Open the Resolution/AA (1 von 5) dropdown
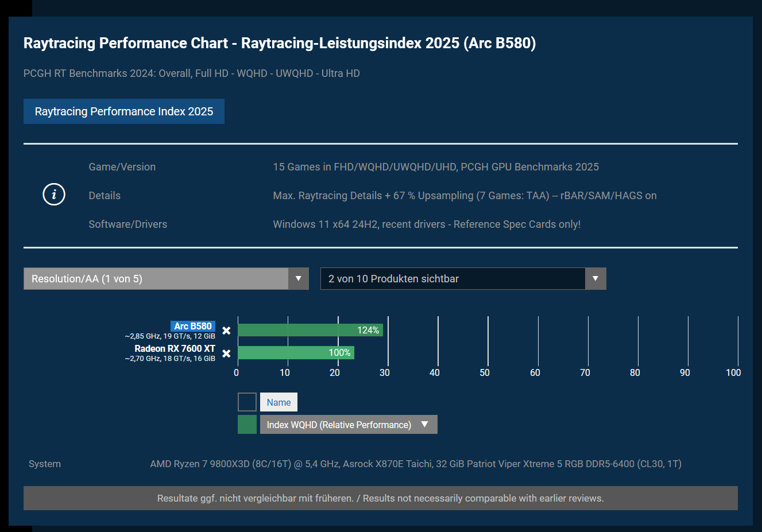 coord(166,279)
